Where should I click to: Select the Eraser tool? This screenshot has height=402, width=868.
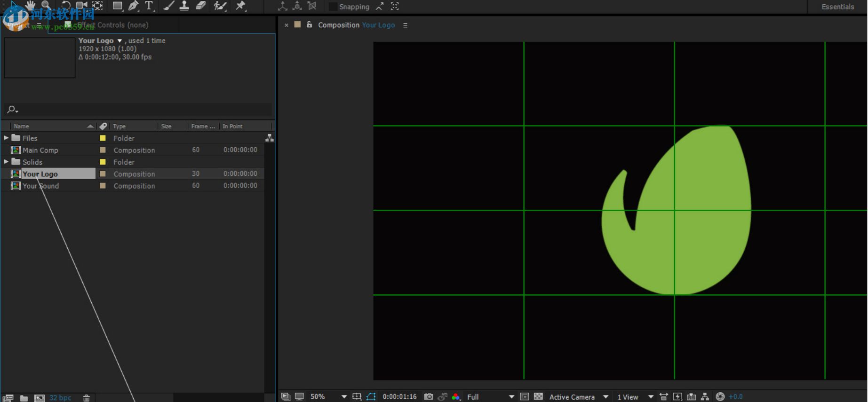pos(201,6)
